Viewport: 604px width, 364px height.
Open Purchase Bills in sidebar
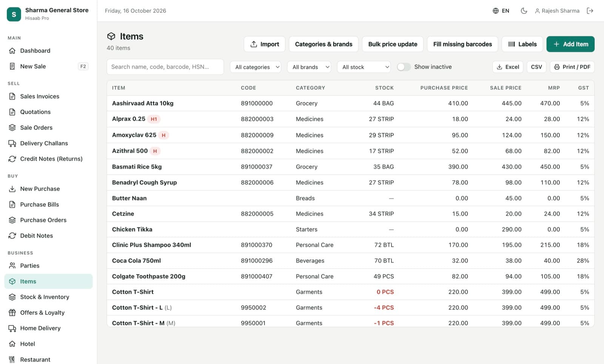(48, 204)
